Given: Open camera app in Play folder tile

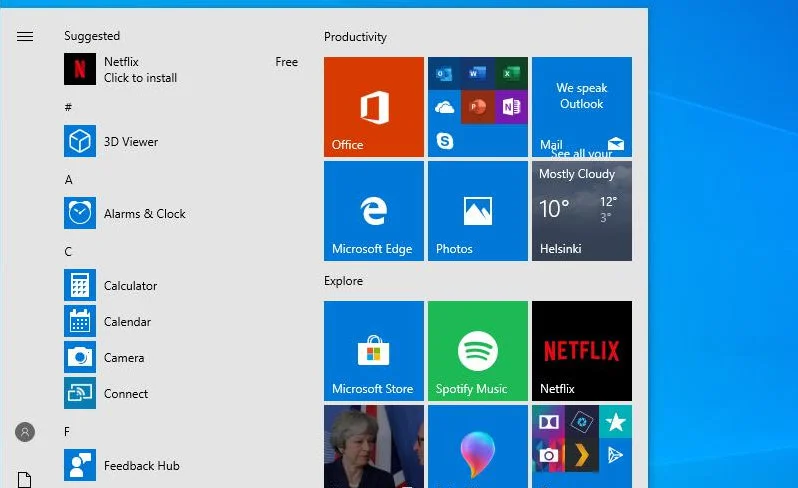Looking at the screenshot, I should pos(549,455).
